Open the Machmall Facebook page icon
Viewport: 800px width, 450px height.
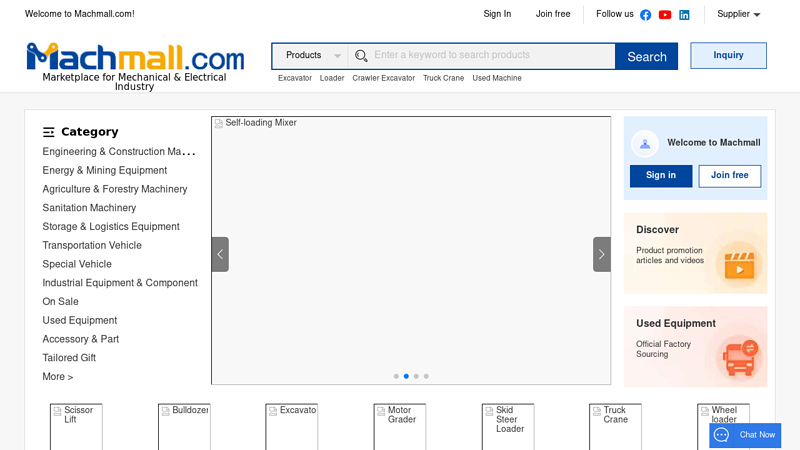coord(645,15)
